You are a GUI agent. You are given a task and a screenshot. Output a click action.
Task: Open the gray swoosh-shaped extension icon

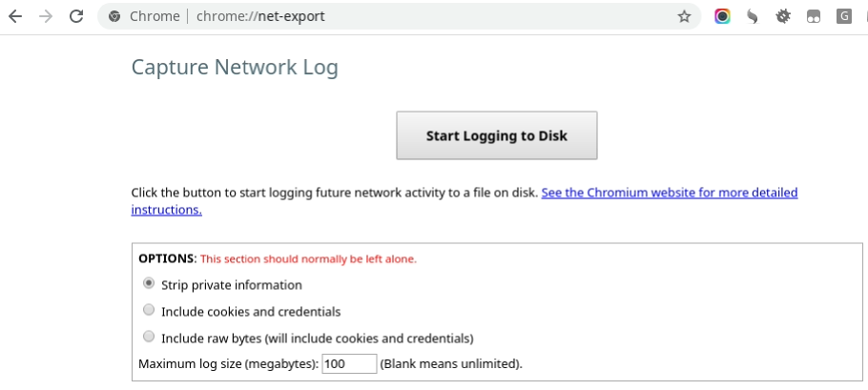[752, 16]
